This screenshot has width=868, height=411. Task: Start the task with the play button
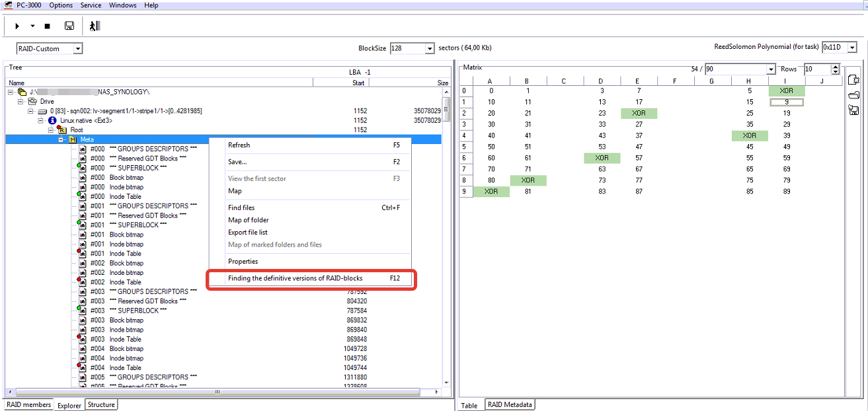point(17,26)
